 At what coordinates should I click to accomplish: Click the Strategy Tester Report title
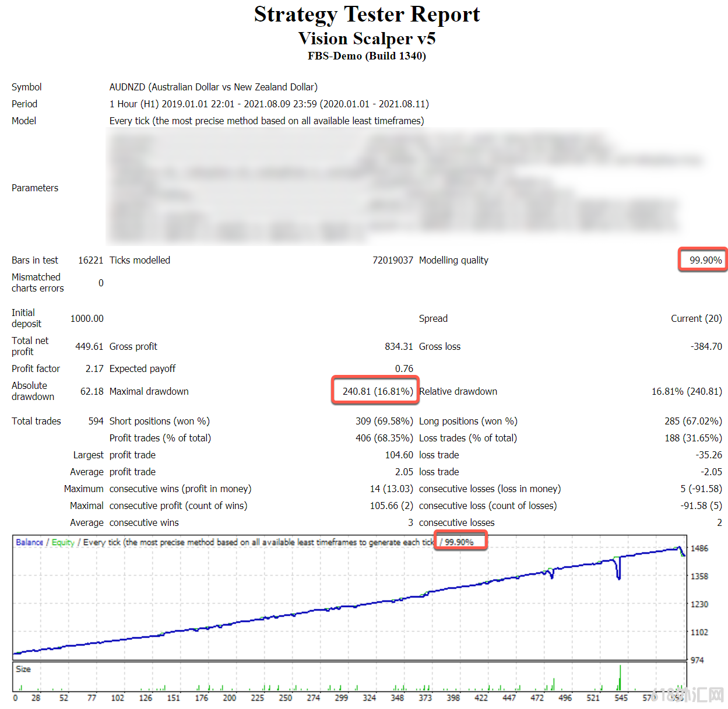(367, 15)
